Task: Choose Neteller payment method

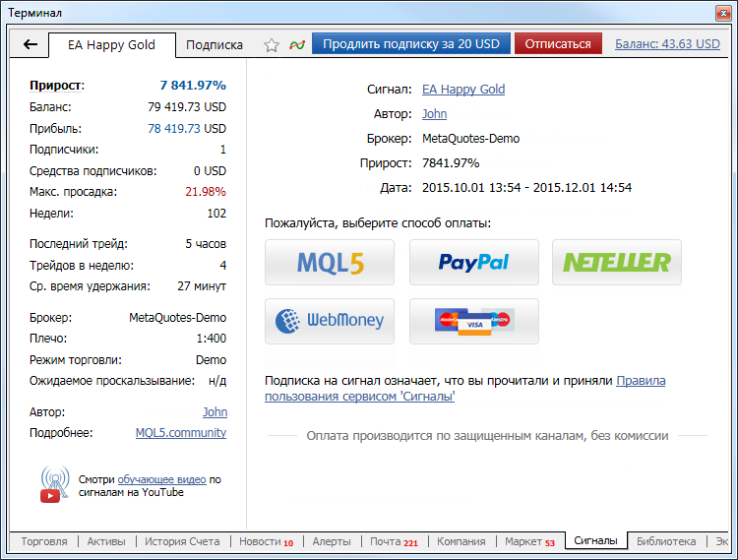Action: click(x=617, y=263)
